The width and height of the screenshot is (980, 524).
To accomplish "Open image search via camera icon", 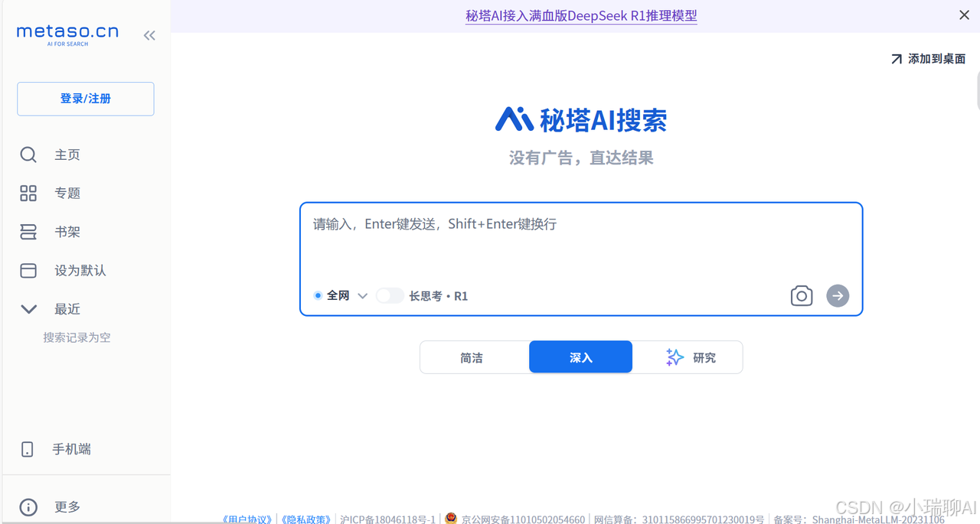I will (802, 295).
